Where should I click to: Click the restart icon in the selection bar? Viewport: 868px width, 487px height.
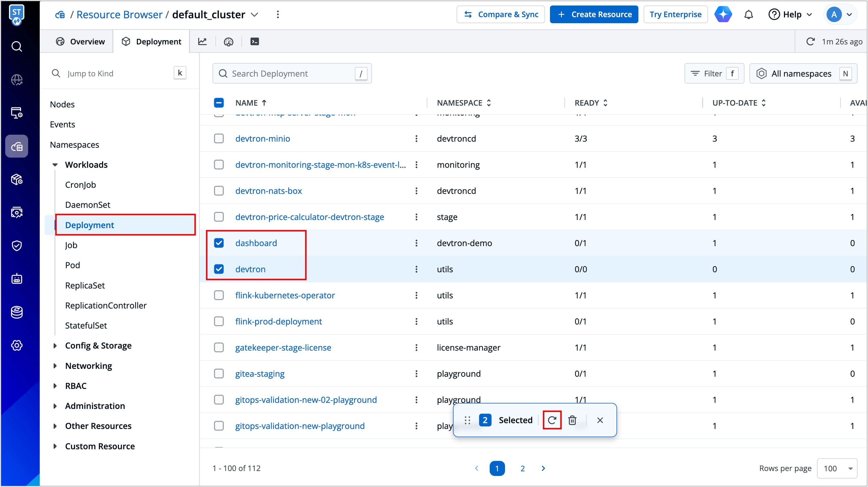(552, 420)
